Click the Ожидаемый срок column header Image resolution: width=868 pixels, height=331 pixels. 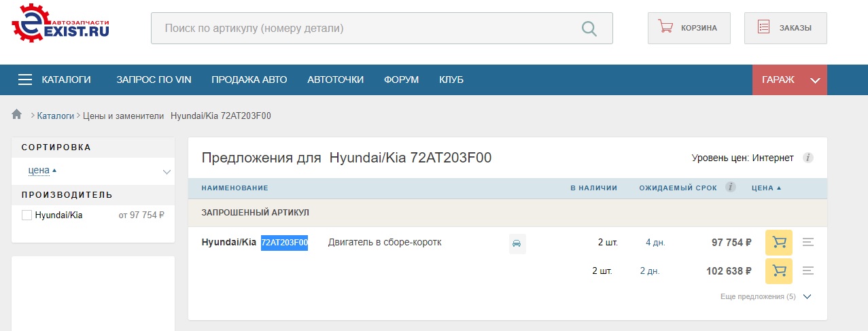tap(678, 188)
